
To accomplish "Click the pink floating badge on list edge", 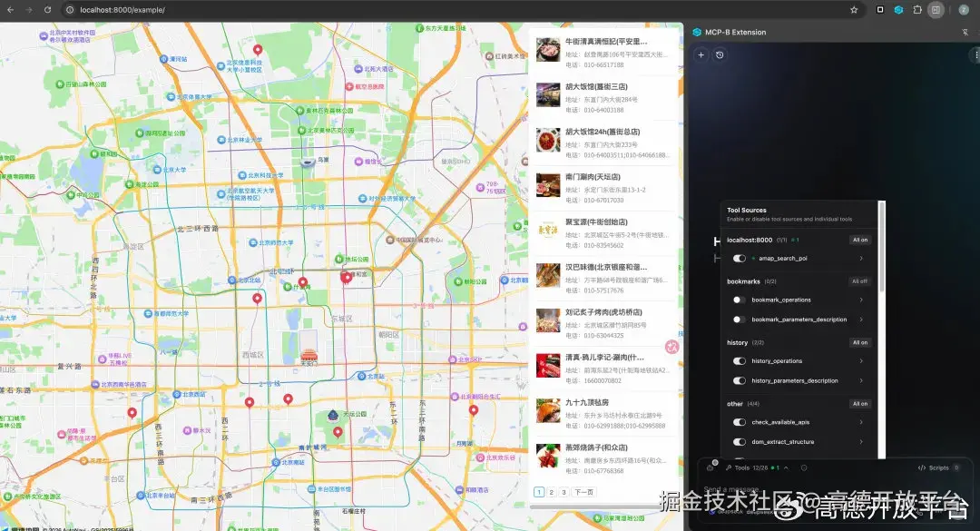I will (671, 347).
